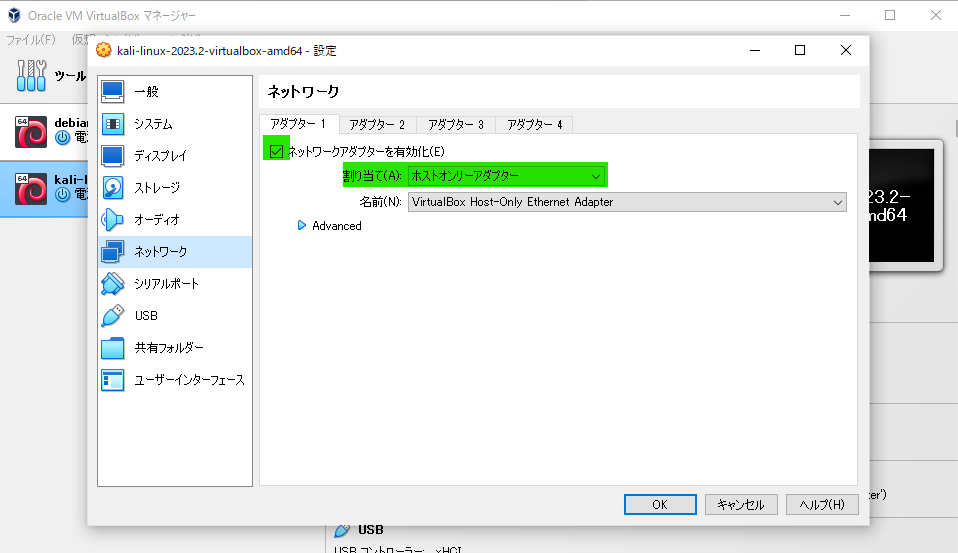Open the 割り当て dropdown (ホストオンリーアダプター)
The width and height of the screenshot is (958, 553).
click(x=506, y=176)
